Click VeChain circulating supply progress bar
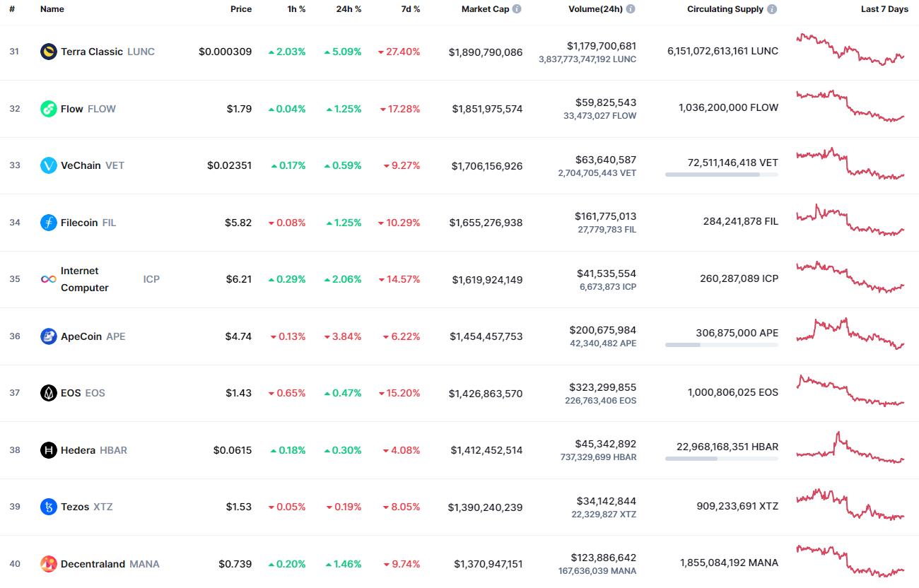The width and height of the screenshot is (919, 588). (722, 174)
